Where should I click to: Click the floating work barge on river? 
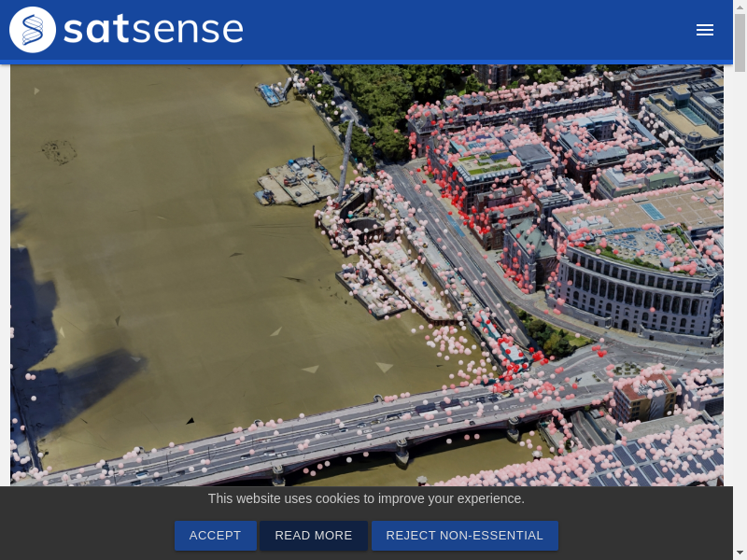tap(299, 182)
